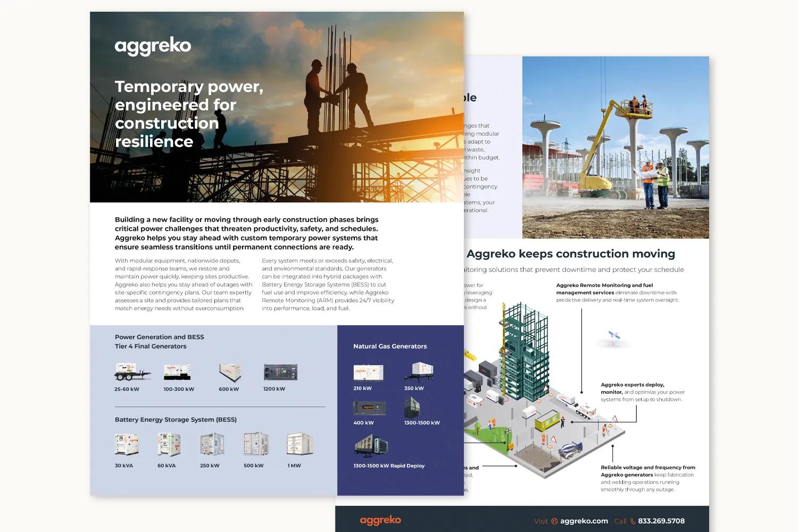Click the "100-300 kW" label
Image resolution: width=798 pixels, height=532 pixels.
click(x=179, y=389)
